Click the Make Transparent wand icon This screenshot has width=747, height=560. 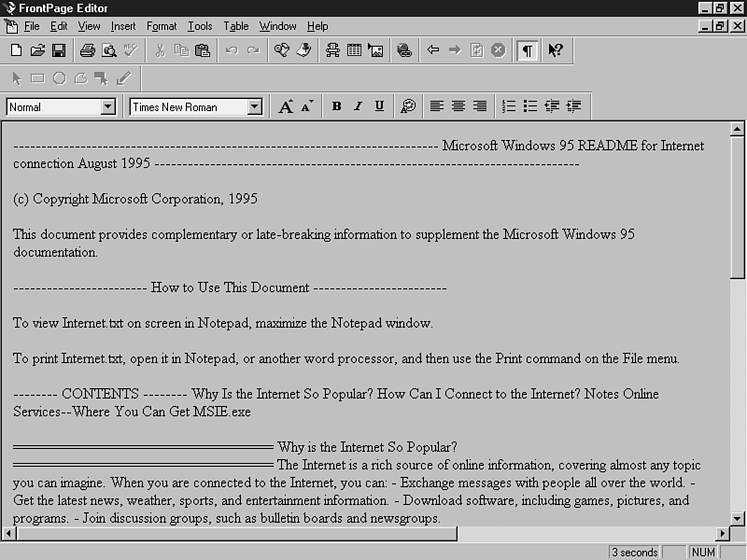tap(123, 78)
